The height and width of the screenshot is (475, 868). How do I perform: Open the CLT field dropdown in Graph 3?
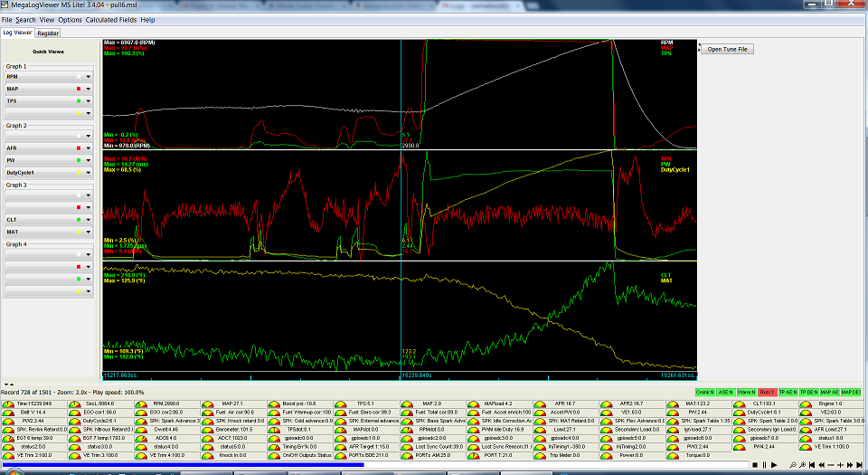coord(89,220)
